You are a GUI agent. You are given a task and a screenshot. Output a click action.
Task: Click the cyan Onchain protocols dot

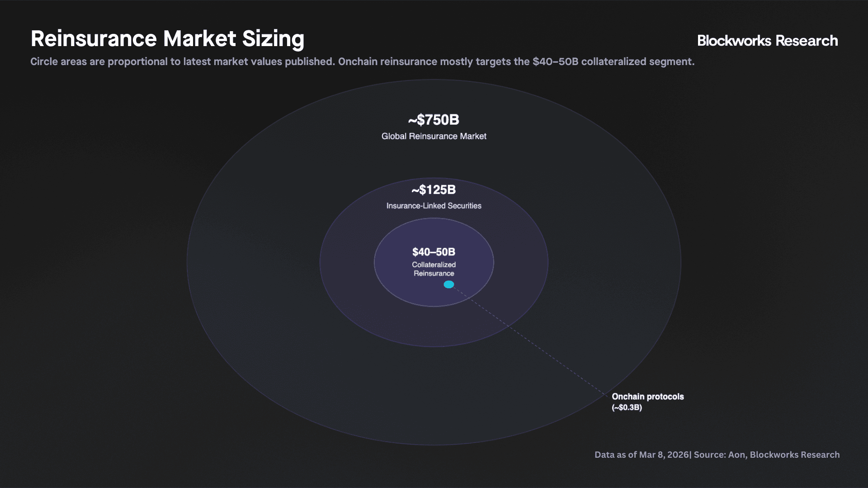448,284
